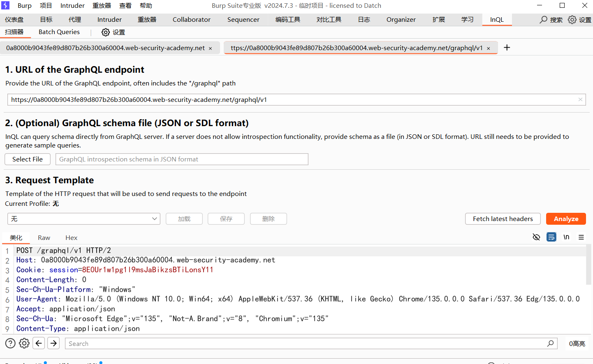Open InQL settings gear icon
The width and height of the screenshot is (593, 364).
tap(106, 32)
